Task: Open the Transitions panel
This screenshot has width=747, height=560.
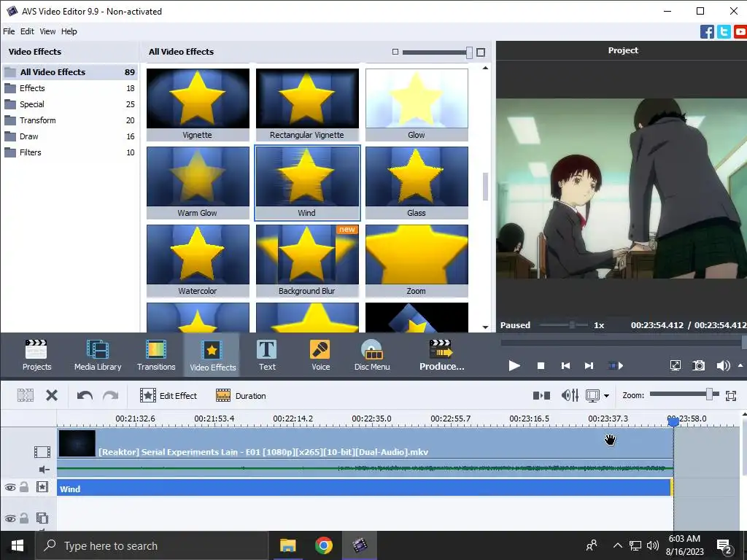Action: click(156, 355)
